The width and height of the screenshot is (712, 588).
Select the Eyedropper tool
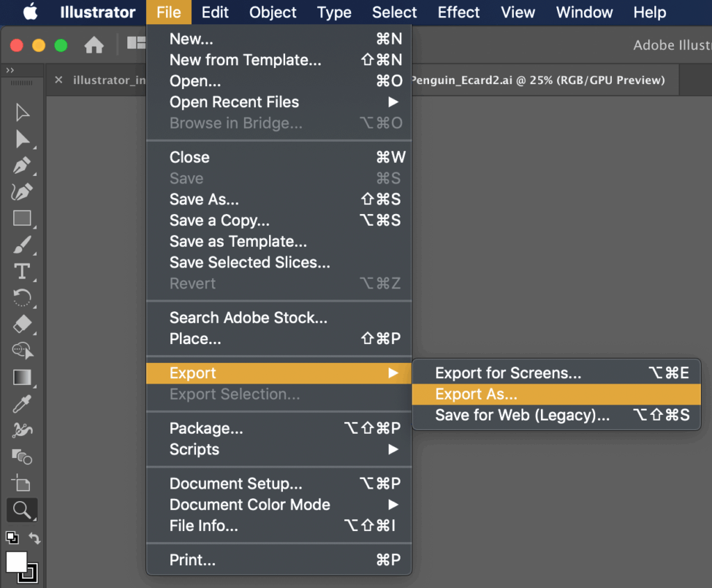(x=22, y=404)
